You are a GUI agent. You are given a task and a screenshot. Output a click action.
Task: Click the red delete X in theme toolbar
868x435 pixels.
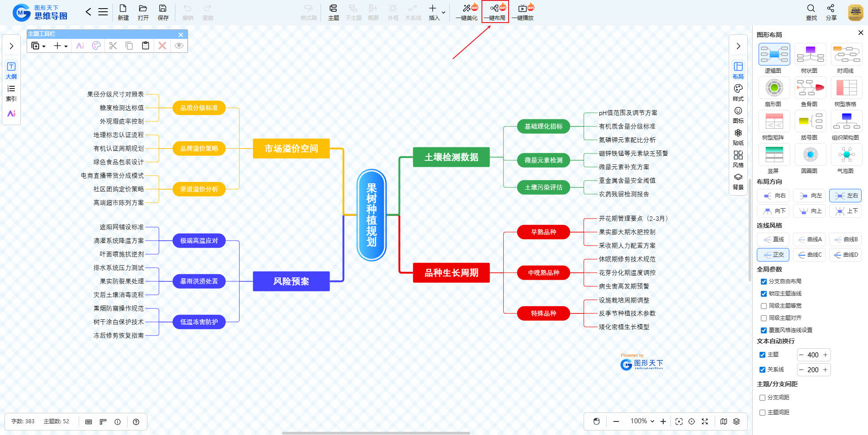(x=162, y=46)
